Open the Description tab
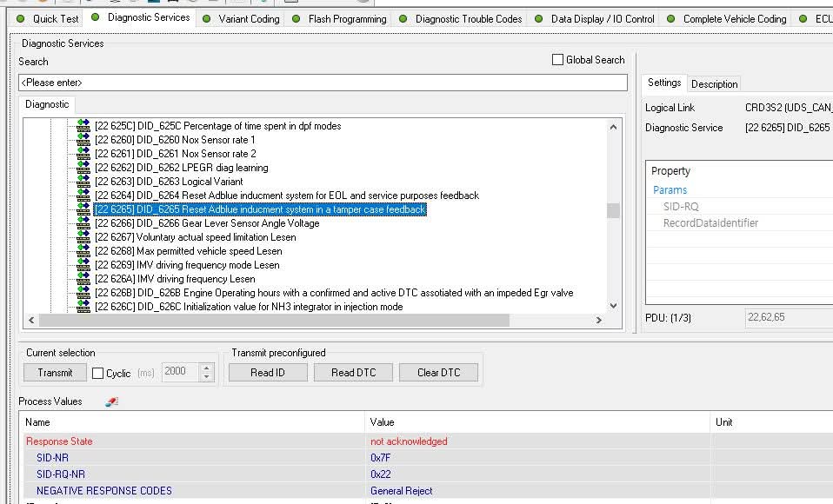Image resolution: width=833 pixels, height=504 pixels. click(x=714, y=84)
